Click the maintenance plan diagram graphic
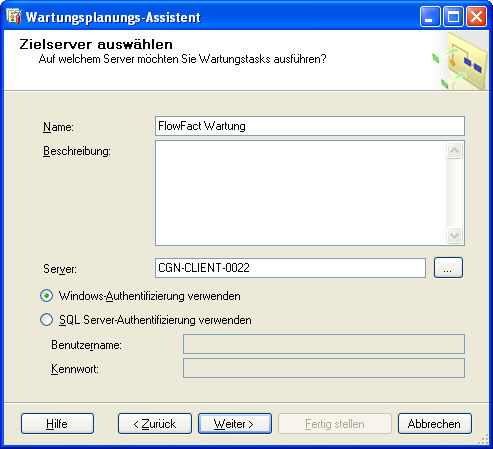The width and height of the screenshot is (493, 449). [460, 61]
